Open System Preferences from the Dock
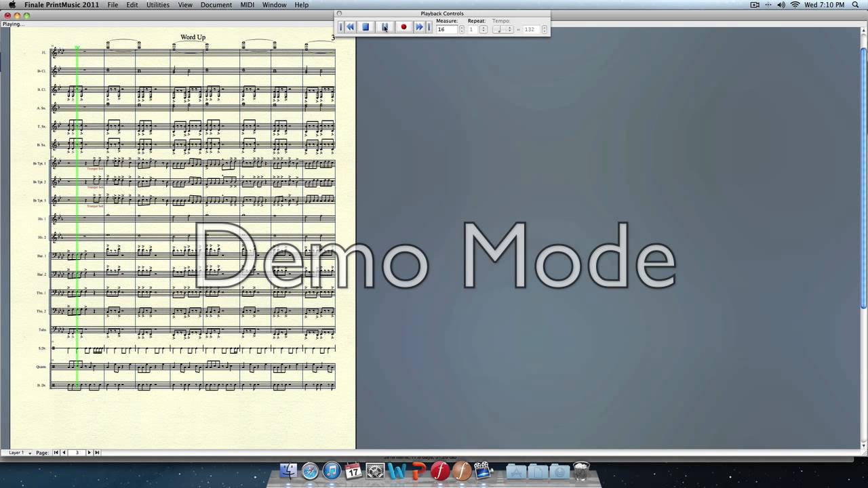 click(x=375, y=470)
